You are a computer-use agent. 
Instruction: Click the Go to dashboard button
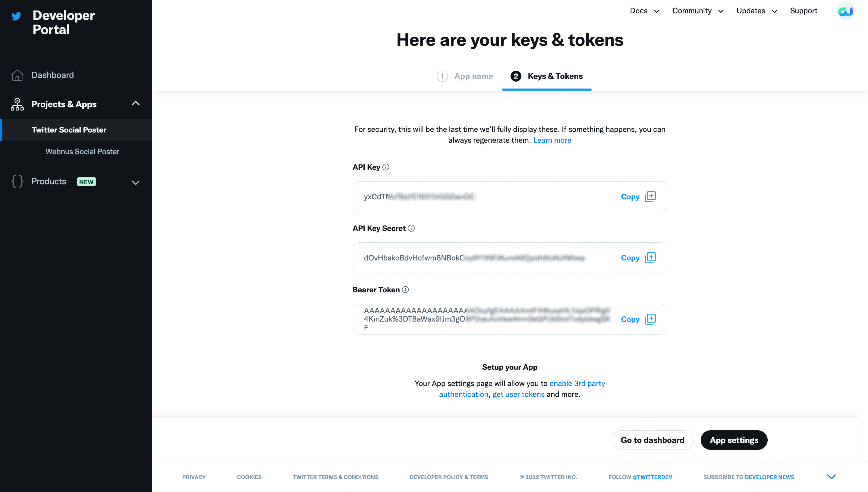coord(652,440)
